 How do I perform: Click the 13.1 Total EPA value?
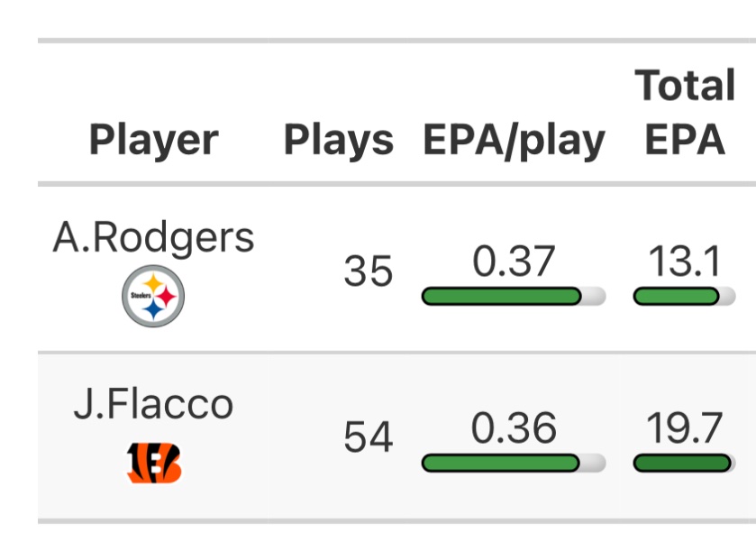(x=685, y=262)
